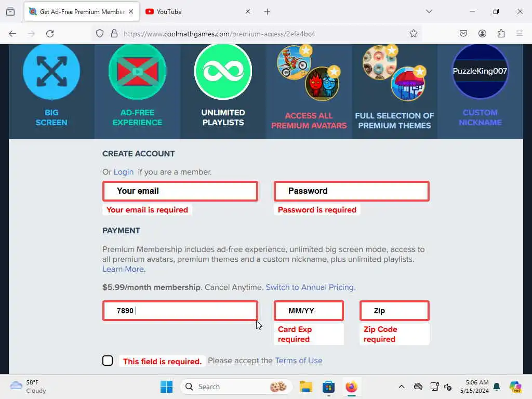The width and height of the screenshot is (532, 399).
Task: Click the browser forward arrow
Action: click(31, 34)
